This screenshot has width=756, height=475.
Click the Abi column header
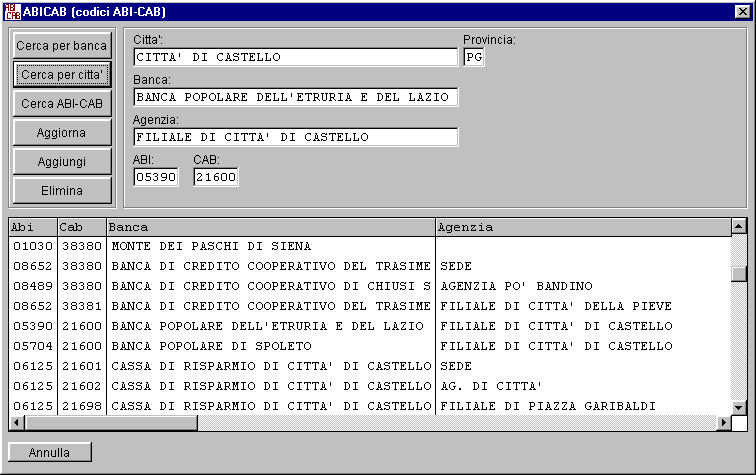pyautogui.click(x=33, y=227)
